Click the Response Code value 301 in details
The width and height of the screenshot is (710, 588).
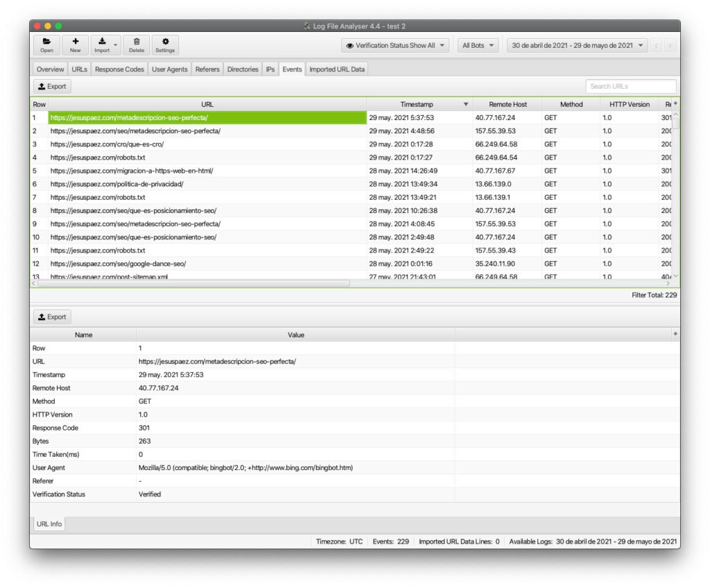(144, 428)
